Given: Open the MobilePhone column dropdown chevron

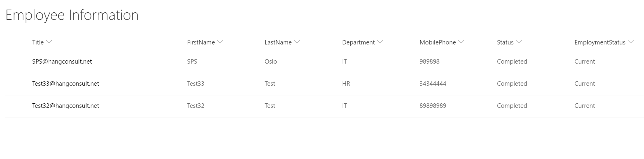Looking at the screenshot, I should point(461,42).
